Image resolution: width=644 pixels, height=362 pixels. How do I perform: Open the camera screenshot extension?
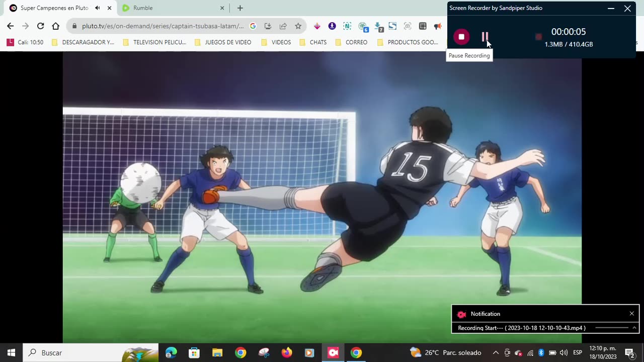408,26
